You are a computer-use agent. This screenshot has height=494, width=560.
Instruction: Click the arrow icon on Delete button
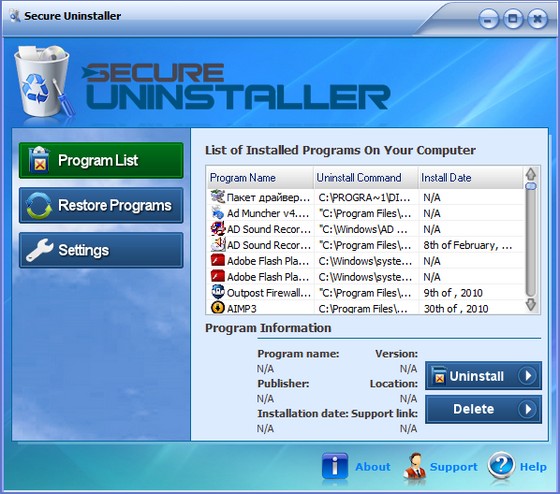coord(528,409)
